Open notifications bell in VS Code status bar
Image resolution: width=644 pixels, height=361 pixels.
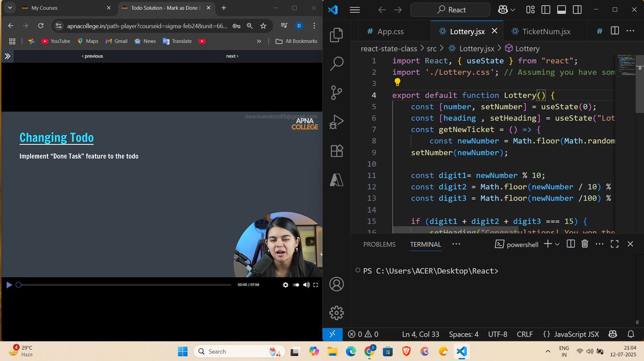631,334
